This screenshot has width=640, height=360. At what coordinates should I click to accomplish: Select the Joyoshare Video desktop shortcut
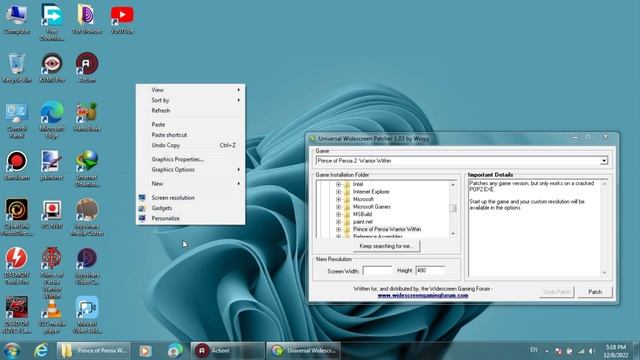click(x=87, y=266)
